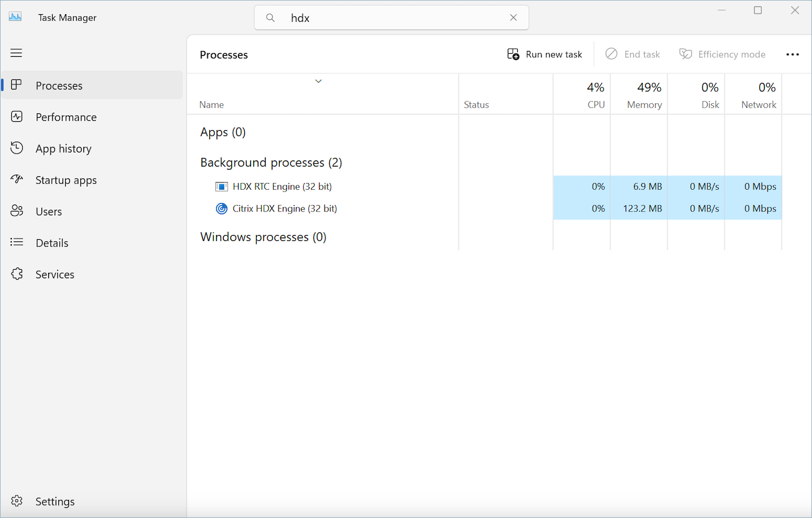Toggle the navigation sidebar with hamburger menu

coord(16,53)
